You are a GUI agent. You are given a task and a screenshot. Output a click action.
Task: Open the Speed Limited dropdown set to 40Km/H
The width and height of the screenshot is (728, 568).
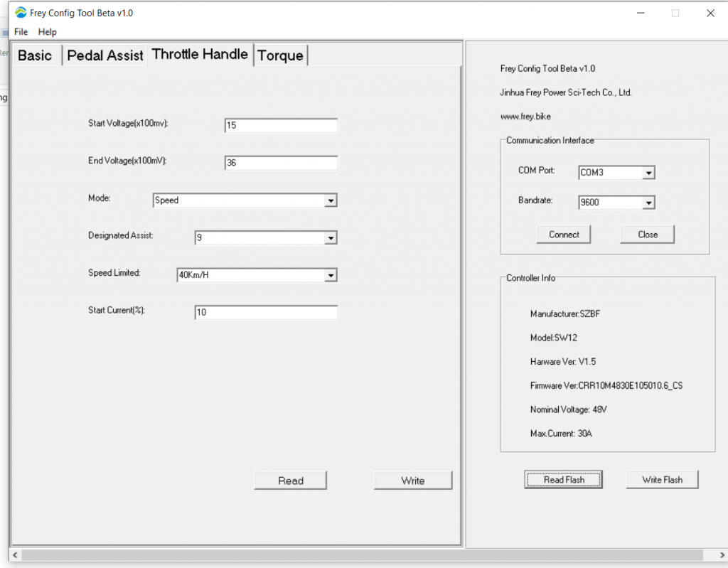point(331,275)
